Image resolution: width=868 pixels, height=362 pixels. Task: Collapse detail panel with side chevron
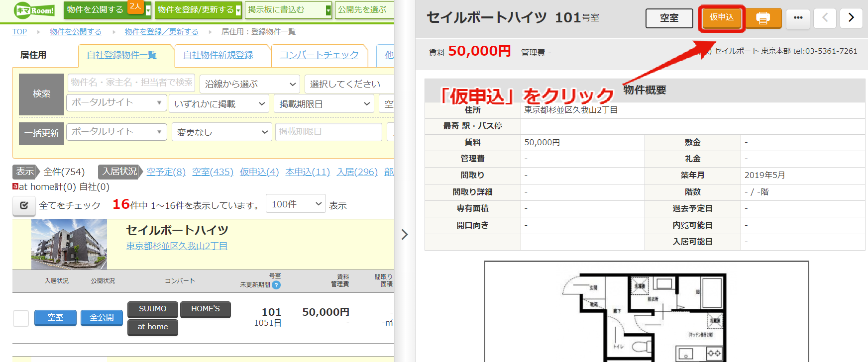pyautogui.click(x=405, y=234)
